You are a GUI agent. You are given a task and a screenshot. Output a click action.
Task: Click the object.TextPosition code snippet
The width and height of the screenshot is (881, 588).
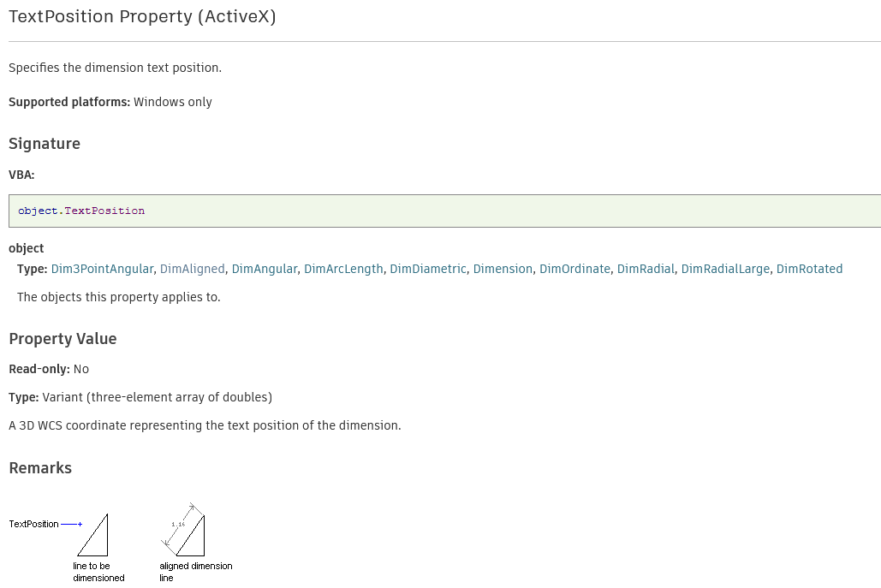pyautogui.click(x=81, y=211)
